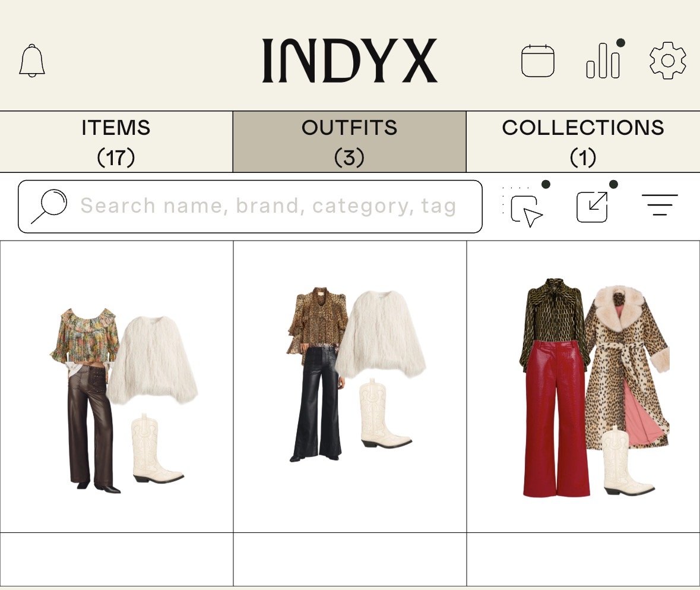This screenshot has height=590, width=700.
Task: Click the search name, brand, category field
Action: (x=250, y=206)
